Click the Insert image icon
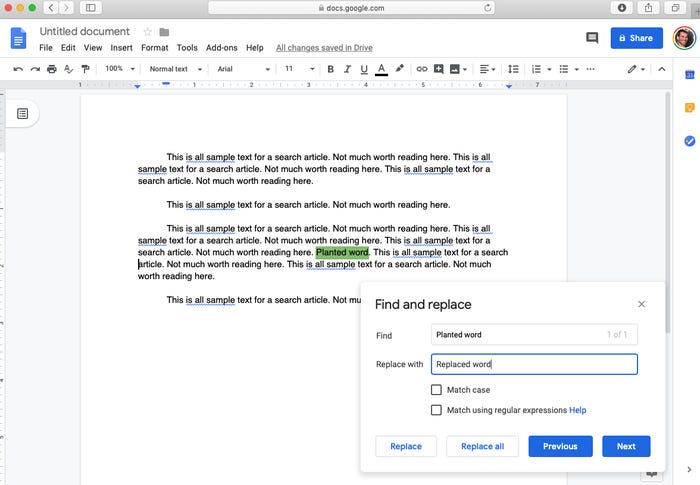This screenshot has height=485, width=700. tap(454, 69)
